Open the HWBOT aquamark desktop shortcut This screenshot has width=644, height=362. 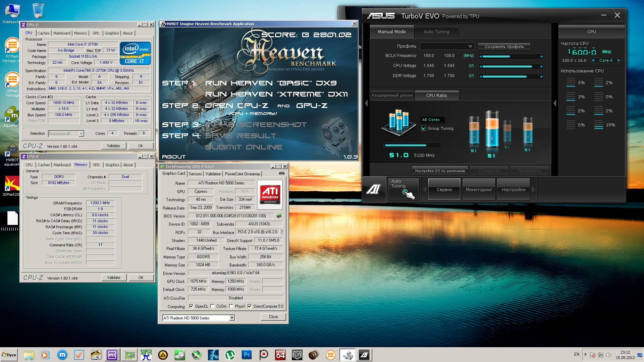(x=12, y=154)
